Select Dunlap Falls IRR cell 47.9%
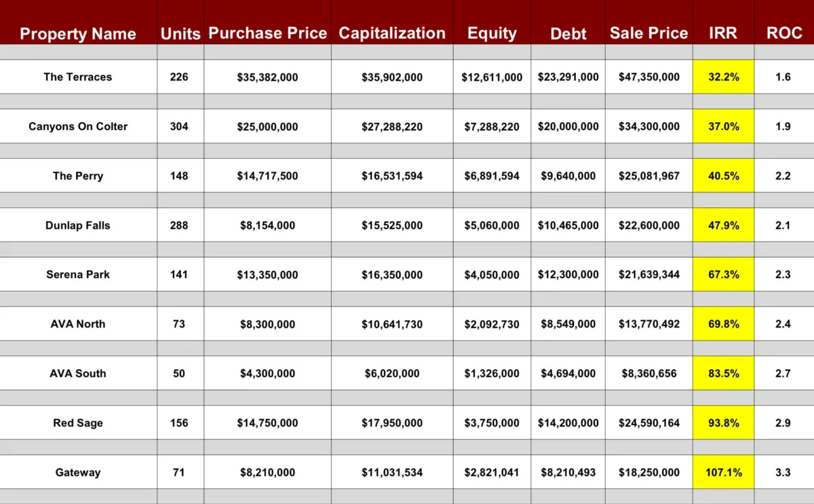Screen dimensions: 814x504 point(723,225)
